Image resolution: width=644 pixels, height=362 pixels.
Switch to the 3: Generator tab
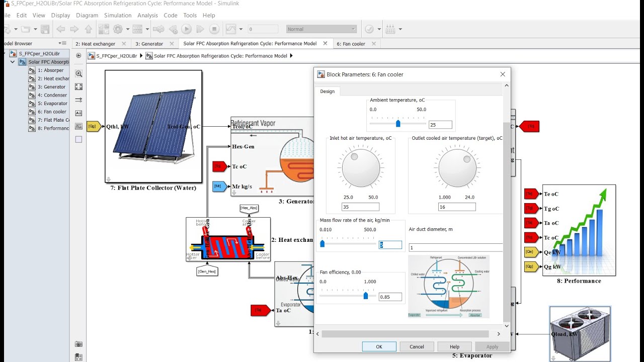(149, 44)
